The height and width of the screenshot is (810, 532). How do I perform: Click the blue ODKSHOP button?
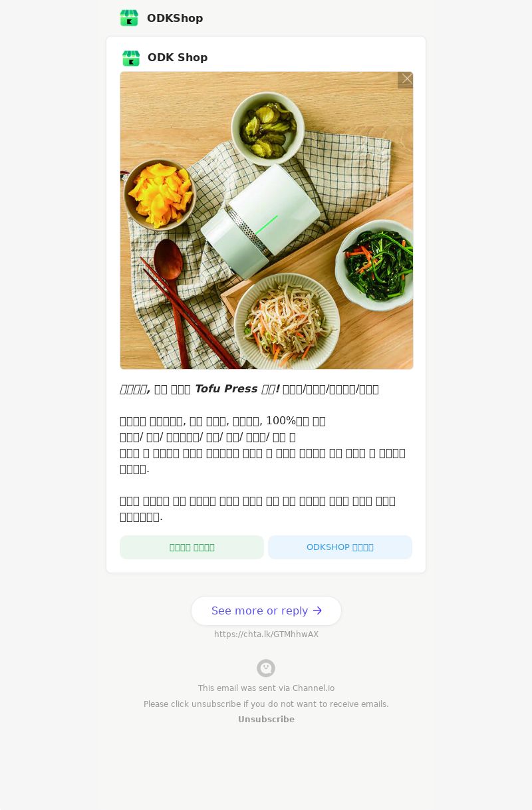[x=340, y=547]
